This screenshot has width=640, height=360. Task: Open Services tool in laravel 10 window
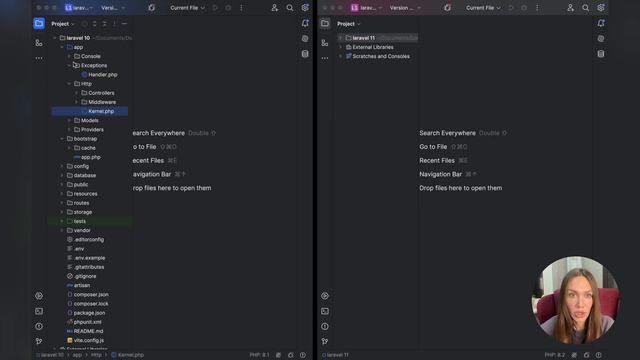coord(39,296)
